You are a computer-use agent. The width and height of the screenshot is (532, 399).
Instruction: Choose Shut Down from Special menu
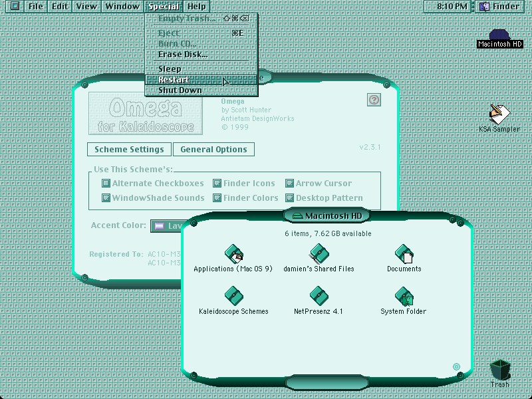[201, 90]
